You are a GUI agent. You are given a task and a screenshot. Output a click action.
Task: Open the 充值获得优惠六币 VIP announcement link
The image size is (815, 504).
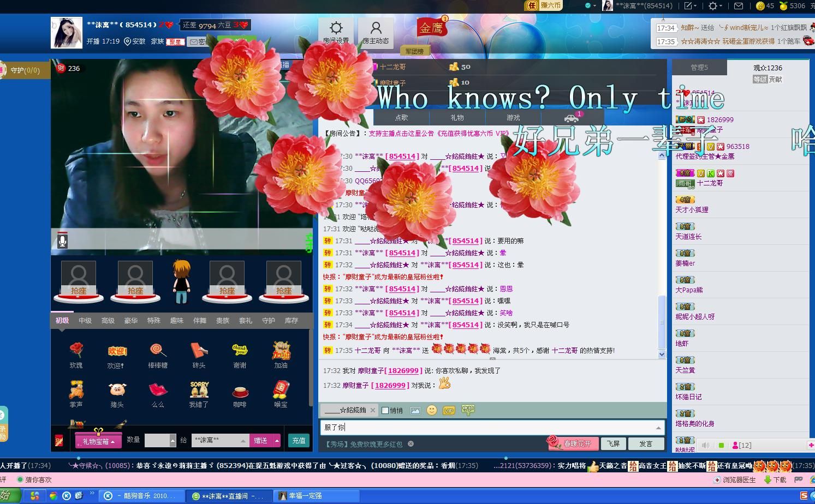click(439, 133)
